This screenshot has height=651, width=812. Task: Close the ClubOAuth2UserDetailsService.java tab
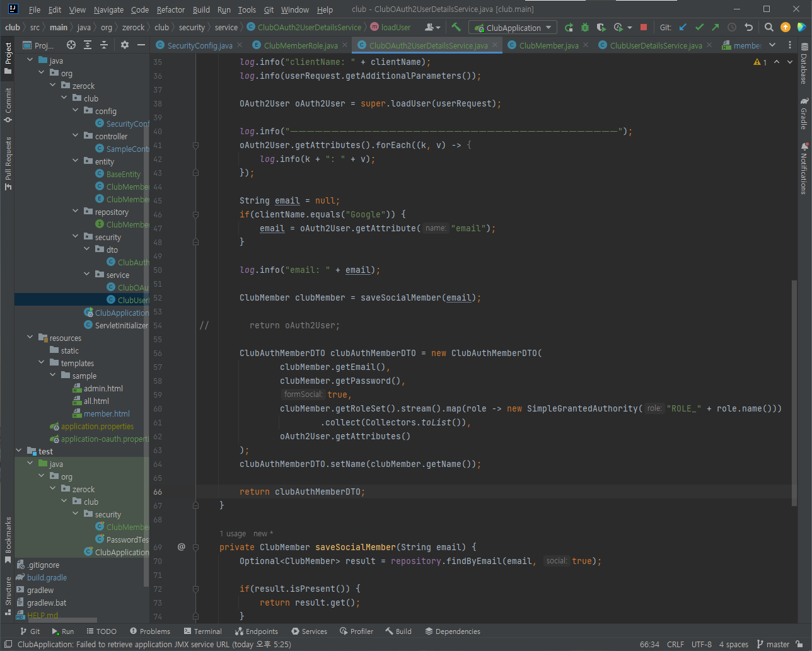pos(496,45)
